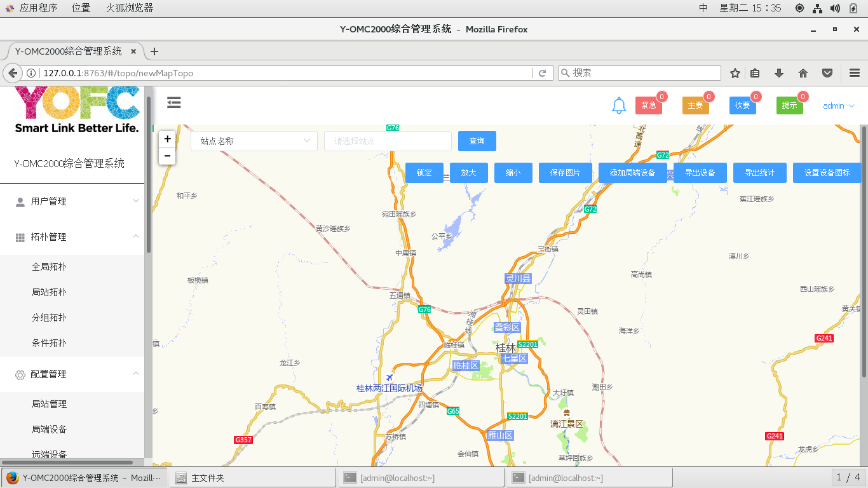The height and width of the screenshot is (488, 868).
Task: Open 局站管理 menu item
Action: pos(50,404)
